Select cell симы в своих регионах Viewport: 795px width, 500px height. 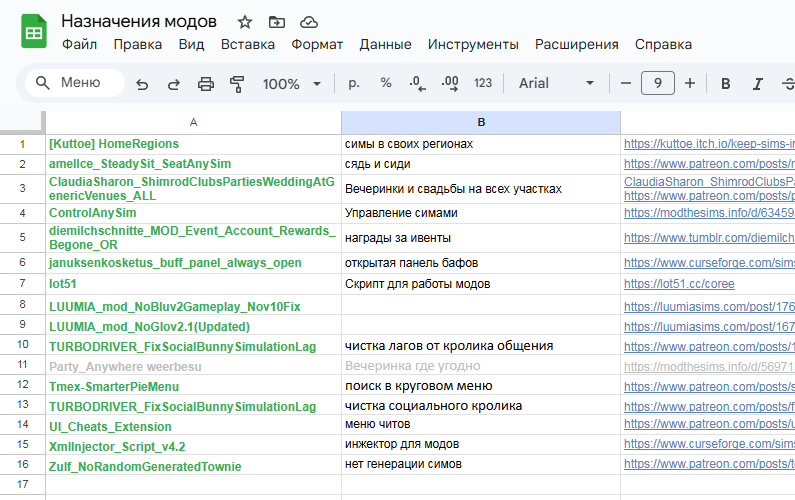[x=481, y=144]
